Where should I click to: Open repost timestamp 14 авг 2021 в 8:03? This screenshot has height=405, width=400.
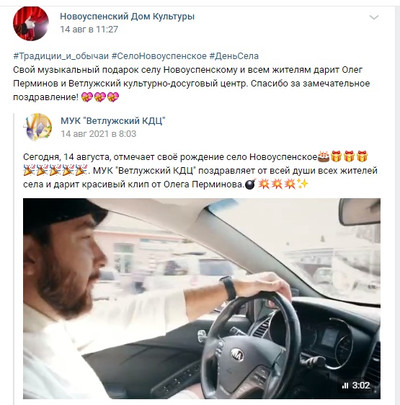point(98,134)
